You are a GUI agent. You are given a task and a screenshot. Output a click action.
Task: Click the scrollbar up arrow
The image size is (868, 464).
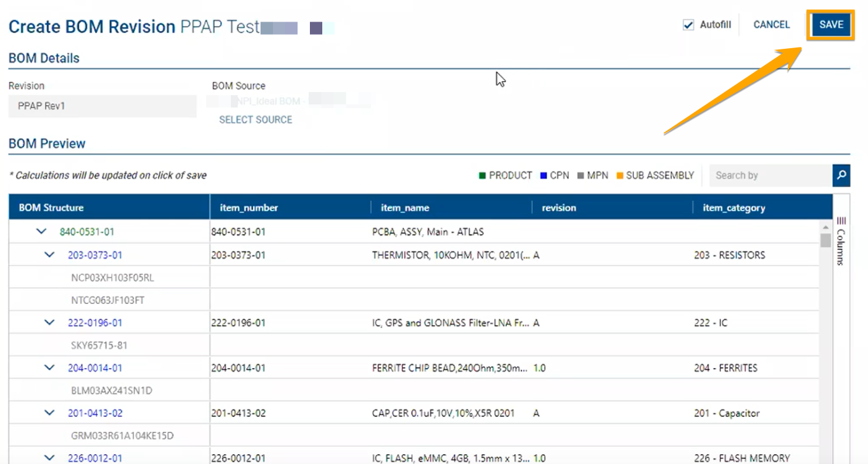pos(825,226)
